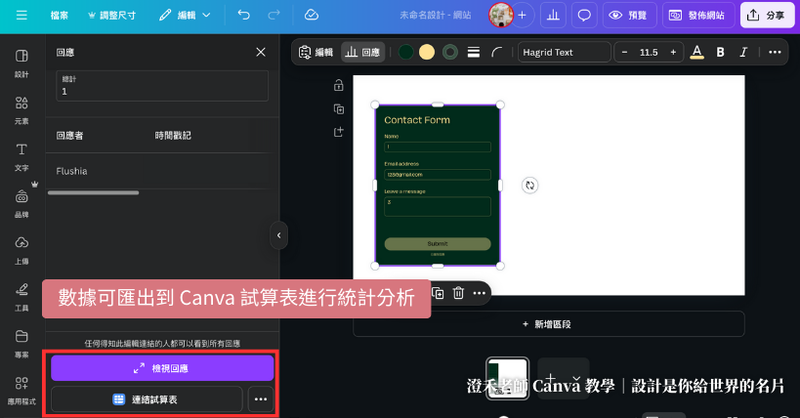This screenshot has height=418, width=800.
Task: Click the Submit button in Contact Form
Action: coord(437,243)
